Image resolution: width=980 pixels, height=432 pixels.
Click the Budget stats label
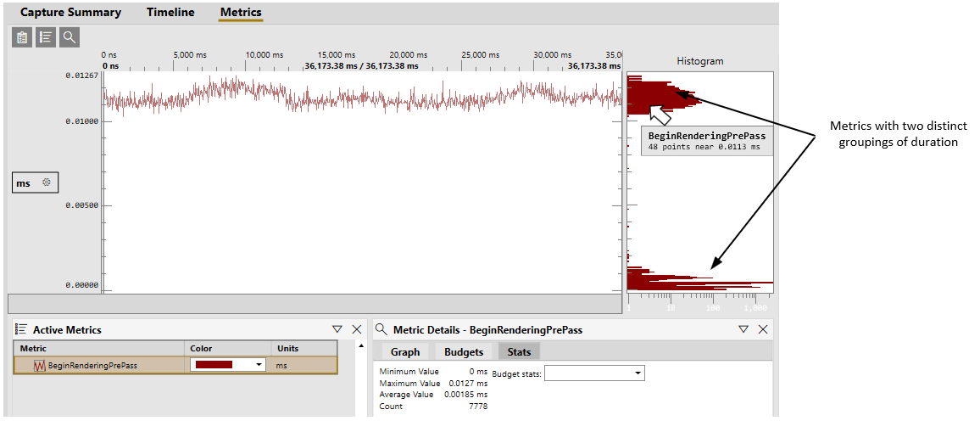516,373
